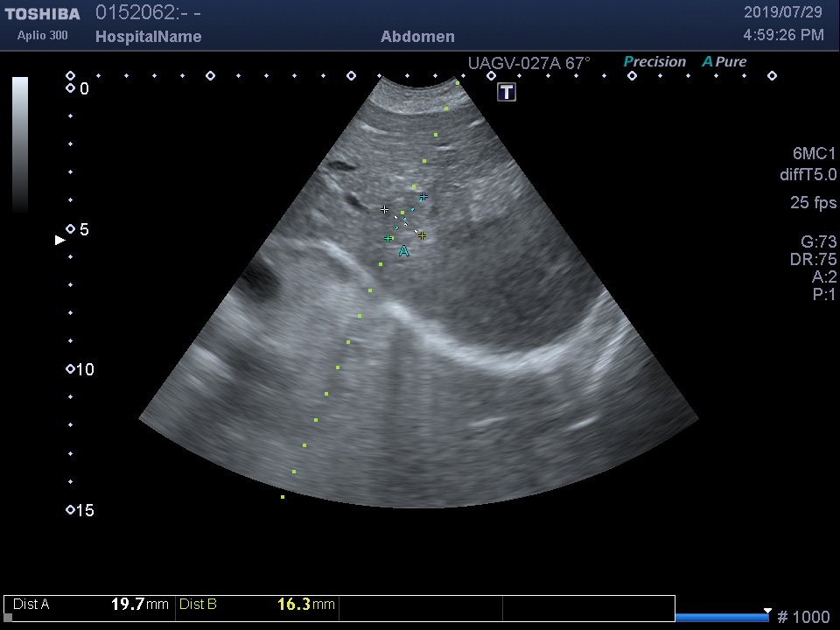
Task: Select the green caliper left of A label
Action: click(x=388, y=238)
